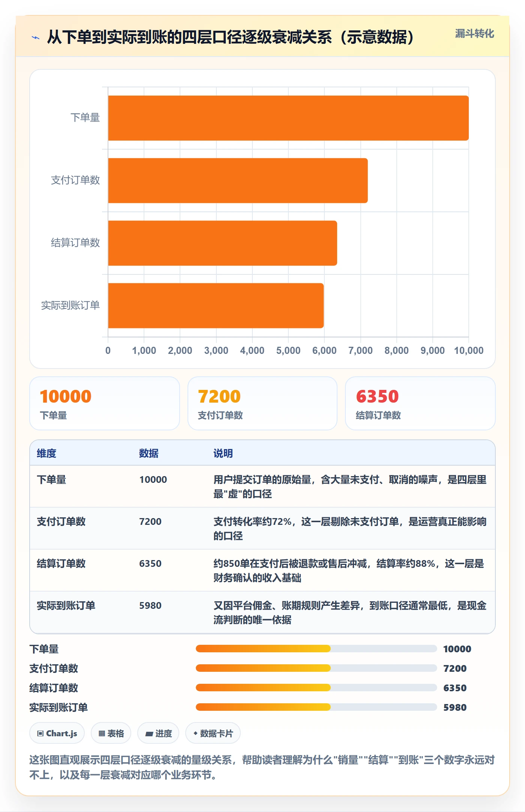The image size is (525, 812).
Task: Click the progress bar in the 实际到账订单 row
Action: click(x=316, y=707)
